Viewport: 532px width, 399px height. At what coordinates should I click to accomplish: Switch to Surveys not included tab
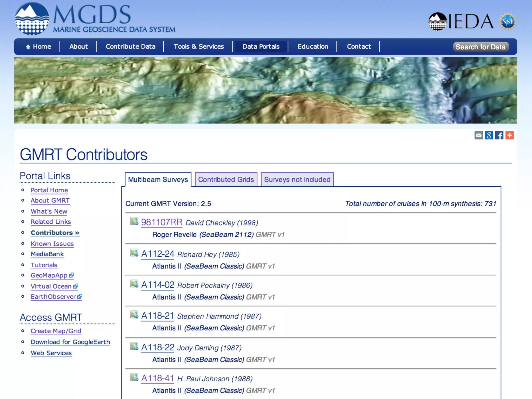(297, 179)
